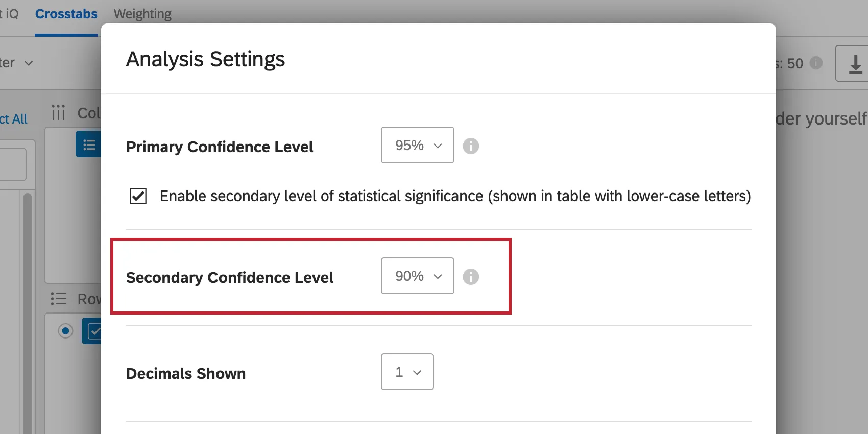Open the Primary Confidence Level 95% dropdown
The width and height of the screenshot is (868, 434).
tap(417, 146)
